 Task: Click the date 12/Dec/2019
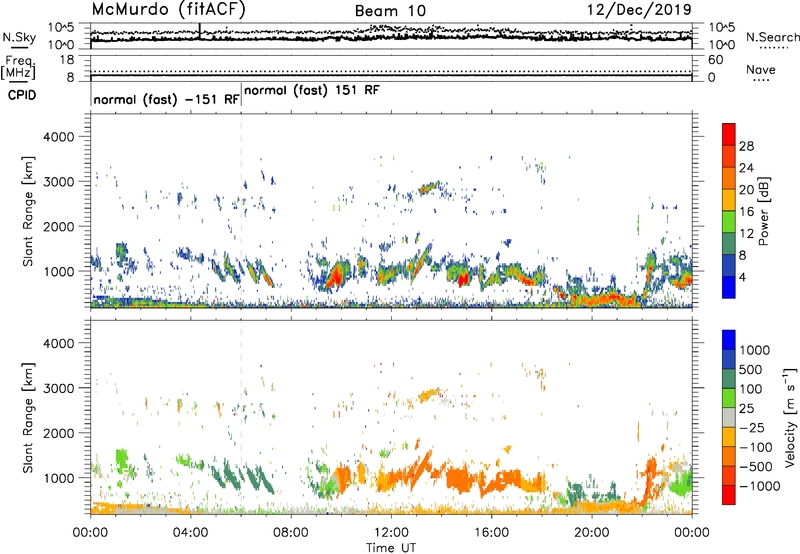639,9
